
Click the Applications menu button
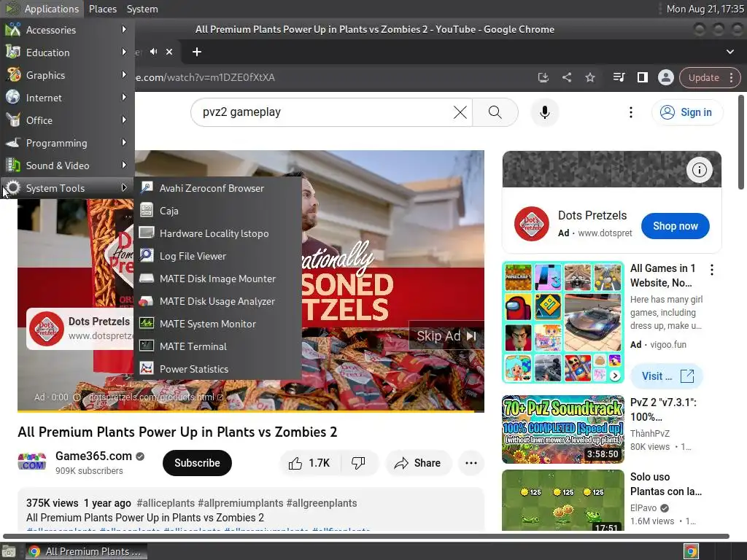(x=42, y=9)
